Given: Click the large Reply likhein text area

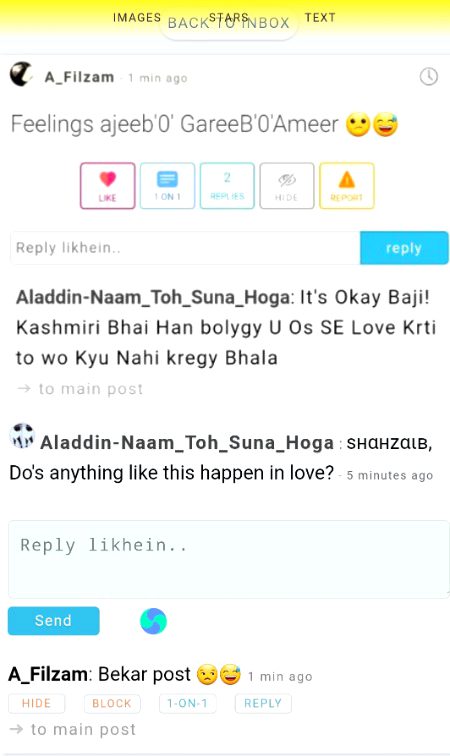Looking at the screenshot, I should click(229, 559).
